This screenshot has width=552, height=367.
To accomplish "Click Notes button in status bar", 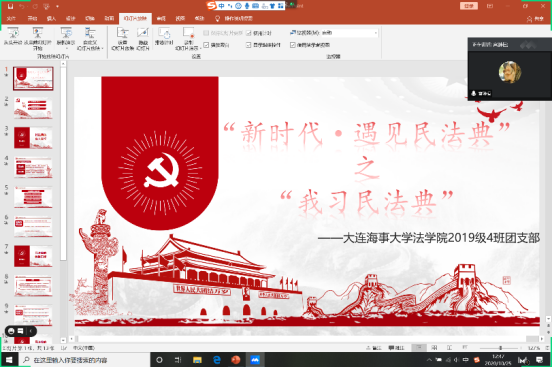I will pyautogui.click(x=374, y=348).
